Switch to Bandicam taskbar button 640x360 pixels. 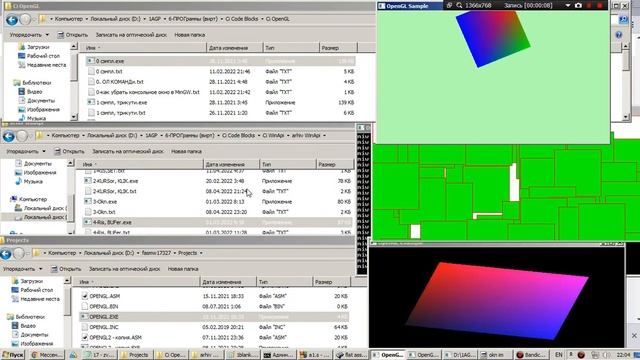coord(531,355)
